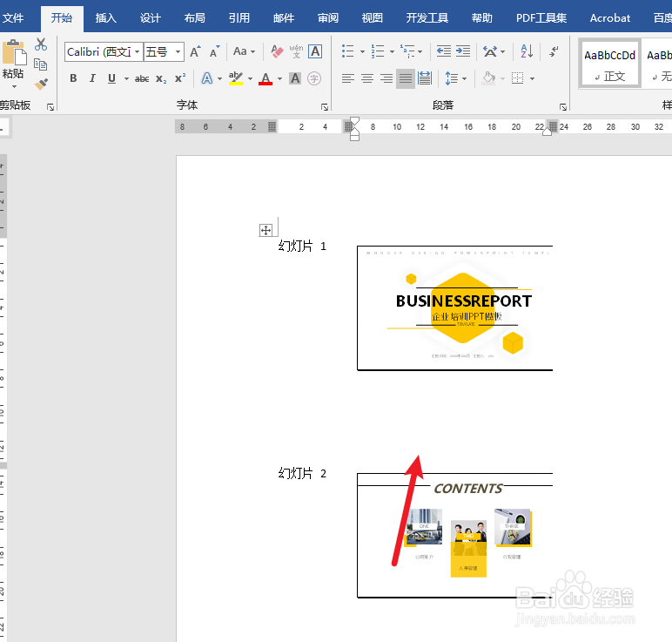Image resolution: width=672 pixels, height=642 pixels.
Task: Click the Copy icon in clipboard group
Action: point(41,64)
